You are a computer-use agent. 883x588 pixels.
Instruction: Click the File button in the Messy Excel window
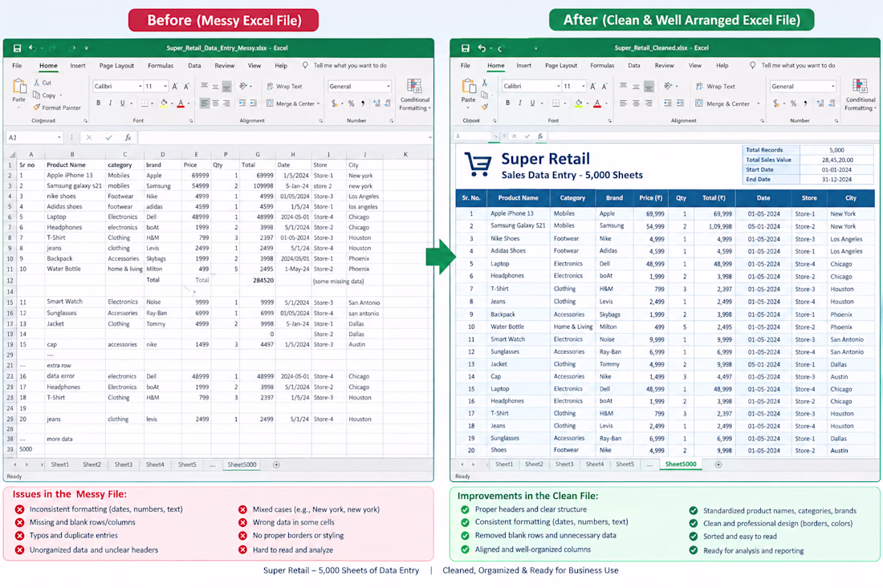click(18, 66)
